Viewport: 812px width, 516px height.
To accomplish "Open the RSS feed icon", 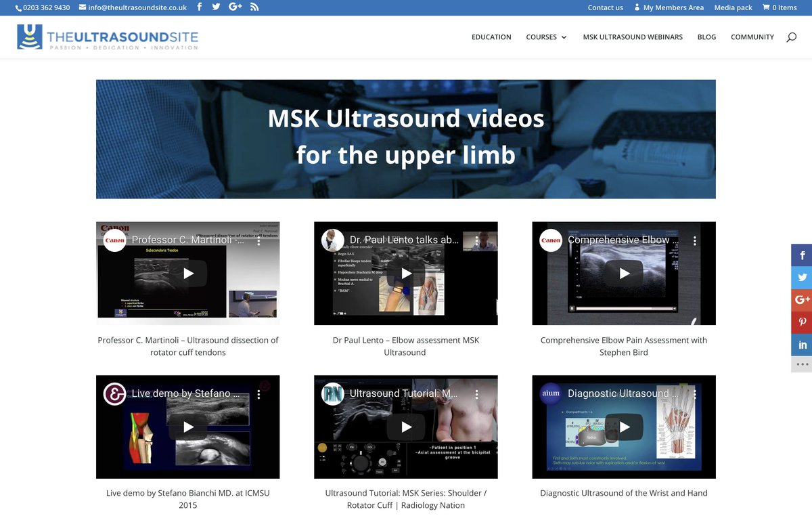I will [254, 7].
